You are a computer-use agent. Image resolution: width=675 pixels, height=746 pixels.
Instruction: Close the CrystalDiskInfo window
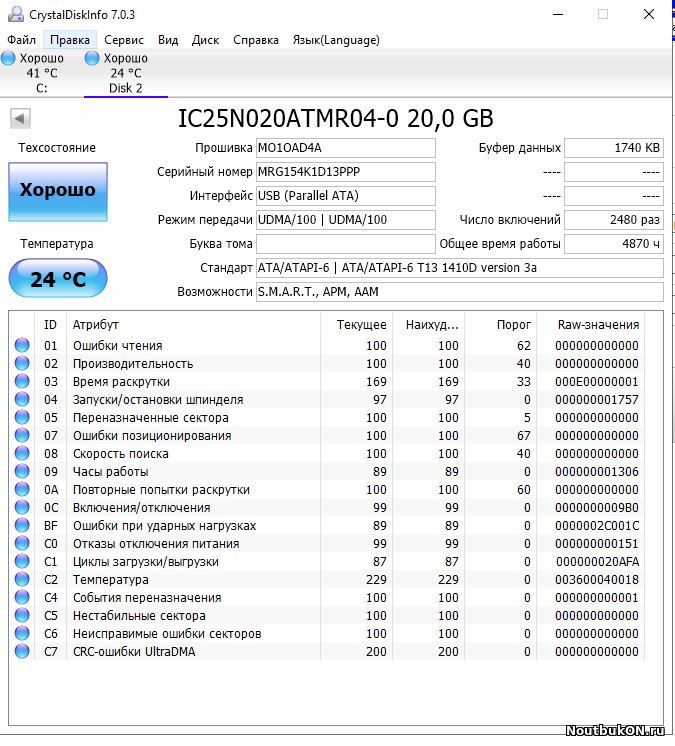point(649,14)
